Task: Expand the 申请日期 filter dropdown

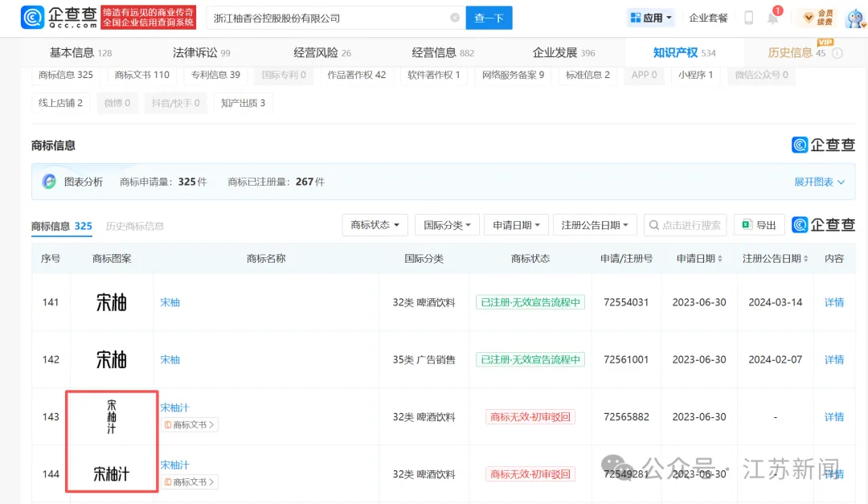Action: tap(517, 225)
